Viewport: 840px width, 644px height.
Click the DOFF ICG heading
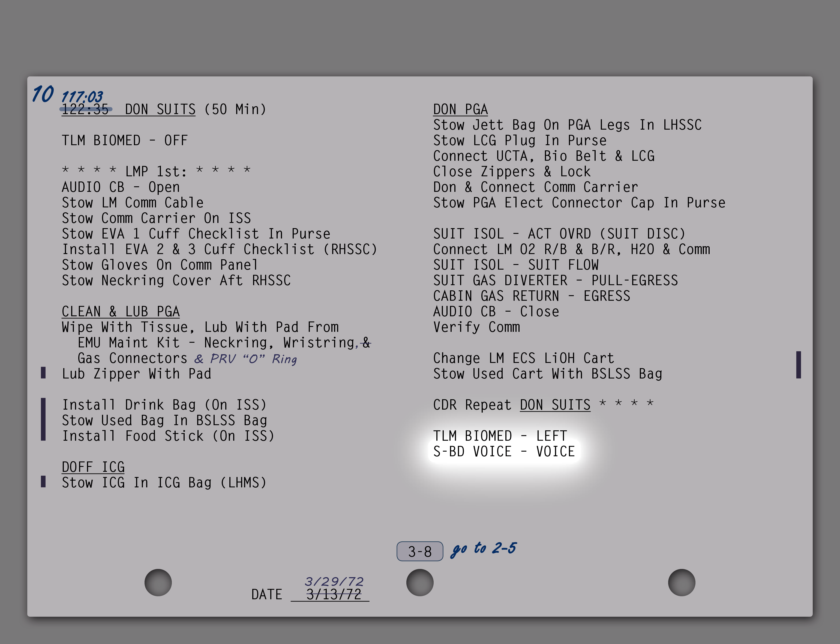click(93, 467)
